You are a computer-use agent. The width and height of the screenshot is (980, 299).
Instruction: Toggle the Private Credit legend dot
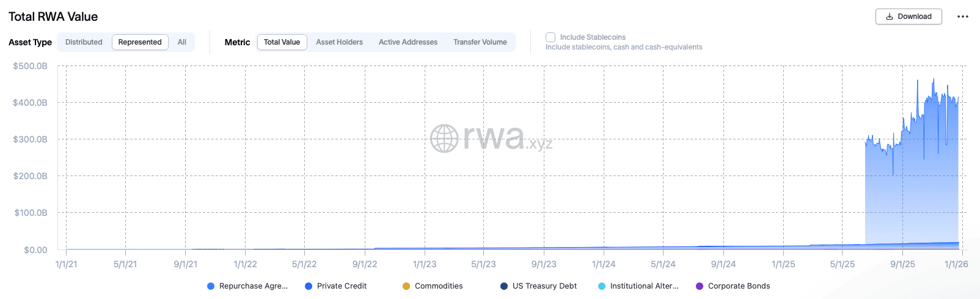pos(309,286)
